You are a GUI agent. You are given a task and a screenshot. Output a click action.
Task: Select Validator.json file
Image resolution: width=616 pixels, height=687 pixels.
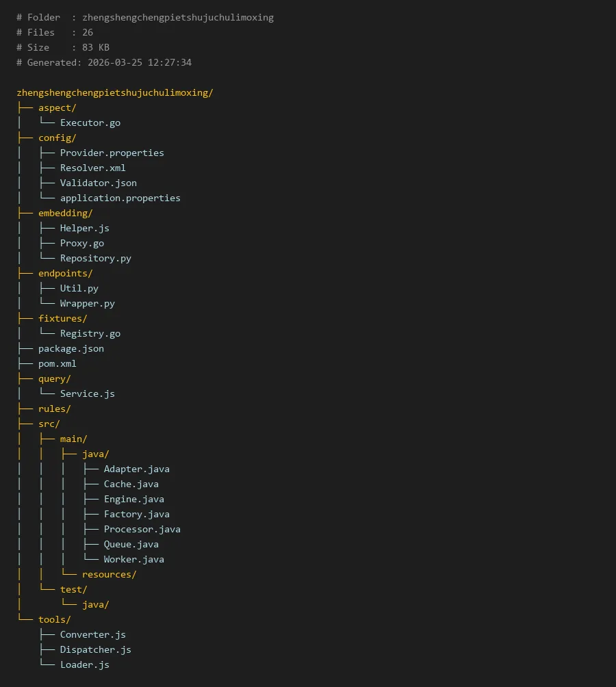98,183
